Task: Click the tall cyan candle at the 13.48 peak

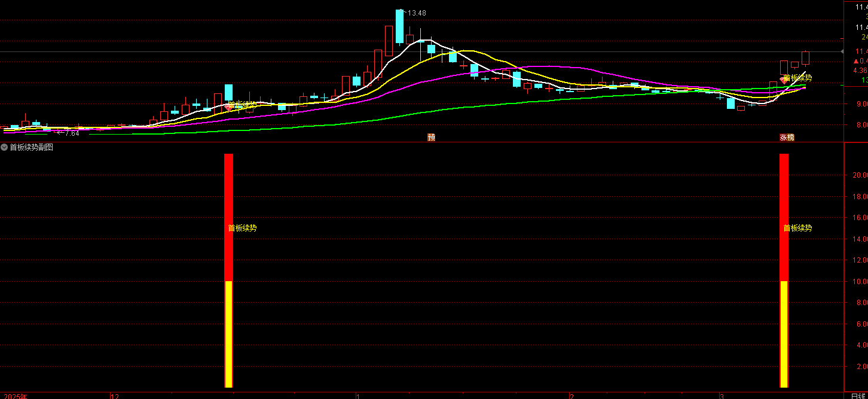Action: click(399, 26)
